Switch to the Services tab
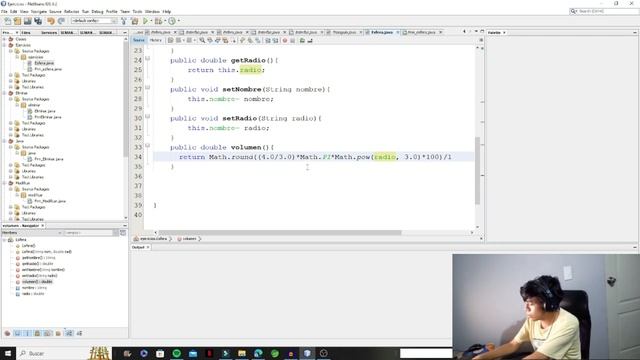Viewport: 640px width, 360px height. [x=49, y=32]
